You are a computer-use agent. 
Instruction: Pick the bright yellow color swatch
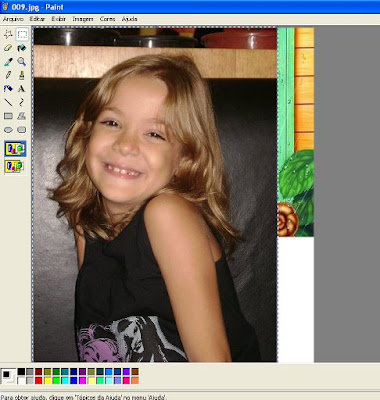[x=48, y=380]
